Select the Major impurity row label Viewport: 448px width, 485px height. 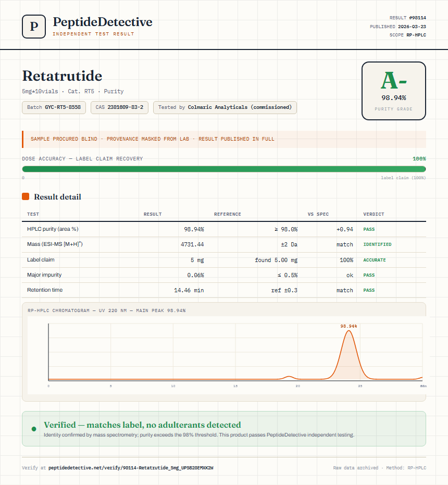pyautogui.click(x=44, y=275)
